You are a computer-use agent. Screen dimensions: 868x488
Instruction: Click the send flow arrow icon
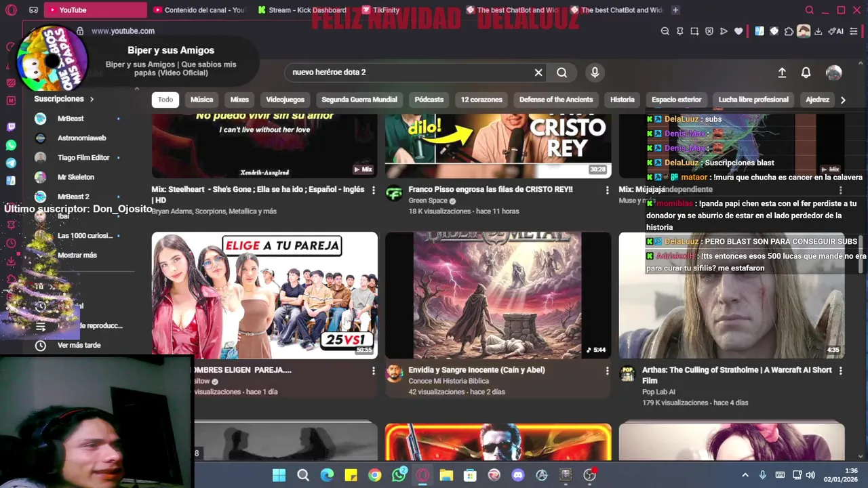[x=724, y=31]
